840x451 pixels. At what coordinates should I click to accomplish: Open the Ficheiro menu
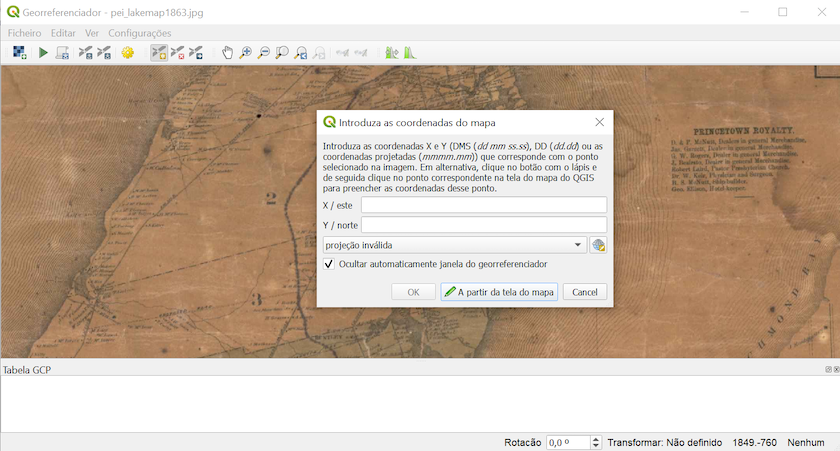pyautogui.click(x=24, y=33)
